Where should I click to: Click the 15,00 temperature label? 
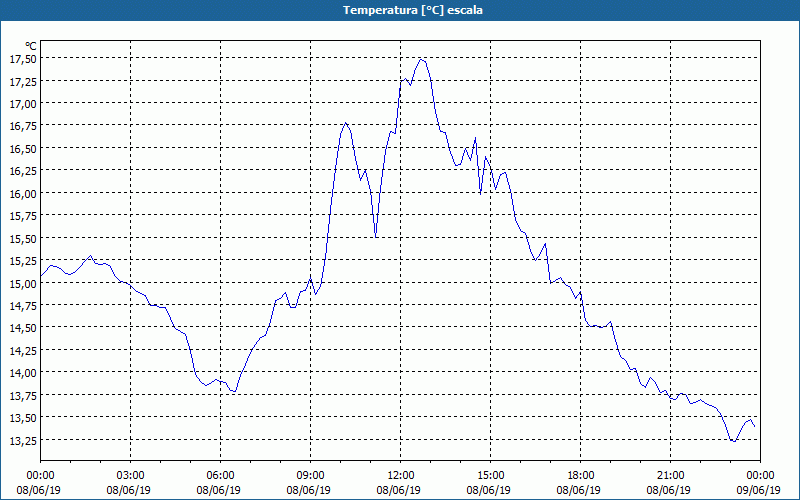[x=23, y=283]
